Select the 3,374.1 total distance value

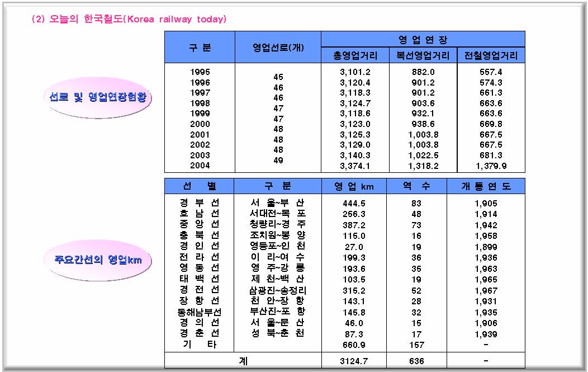(x=355, y=166)
